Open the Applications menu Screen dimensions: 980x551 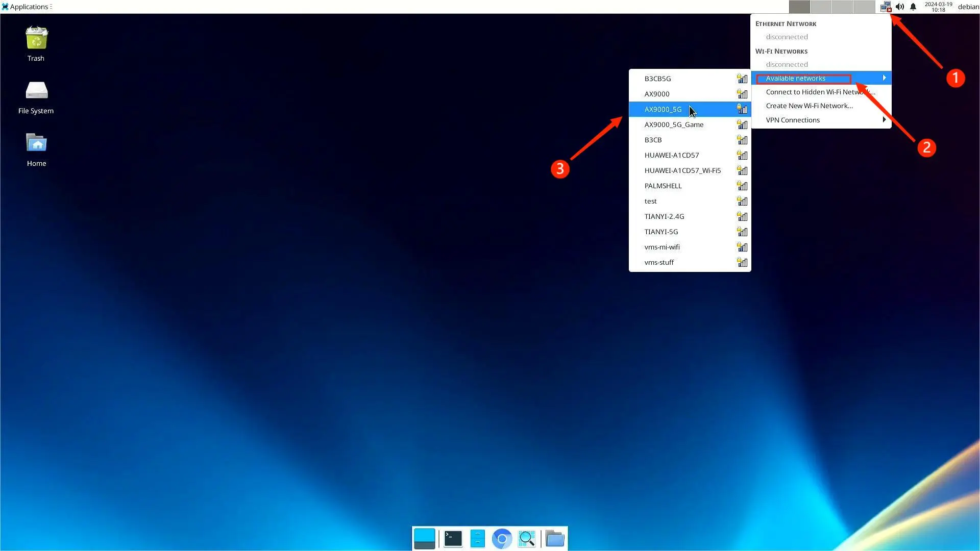(27, 7)
